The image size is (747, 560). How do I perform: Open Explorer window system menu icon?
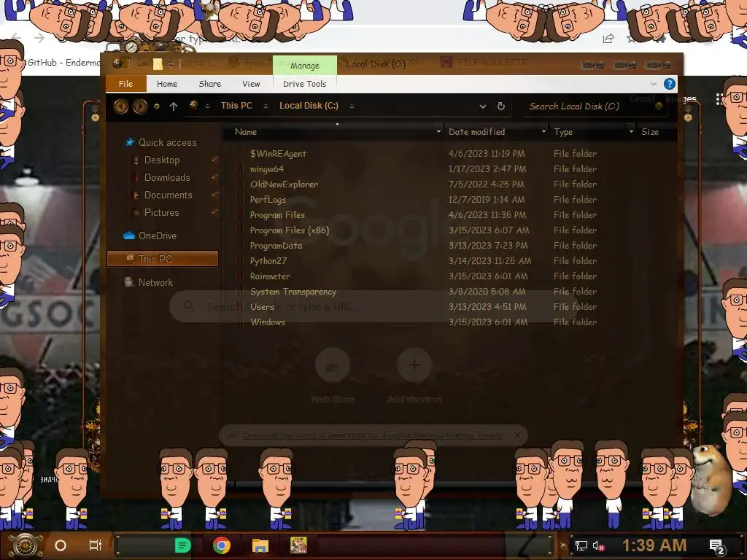119,63
